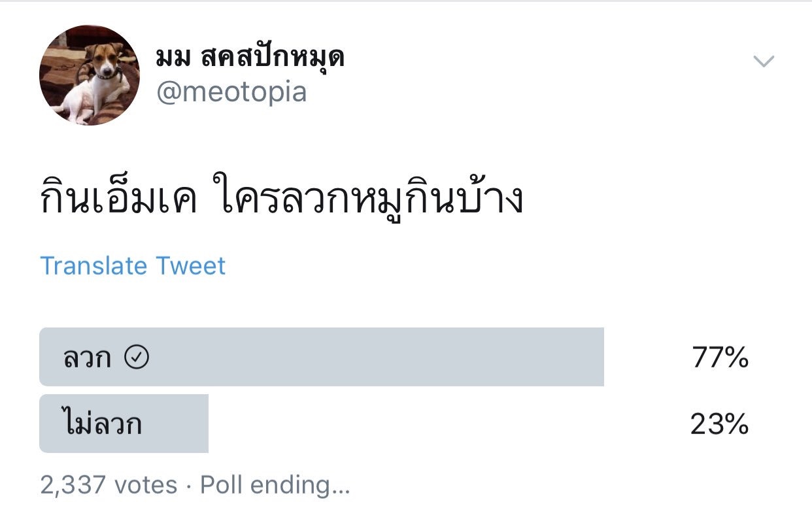
Task: Click the display name มม สคสปักหมุด
Action: [x=250, y=59]
